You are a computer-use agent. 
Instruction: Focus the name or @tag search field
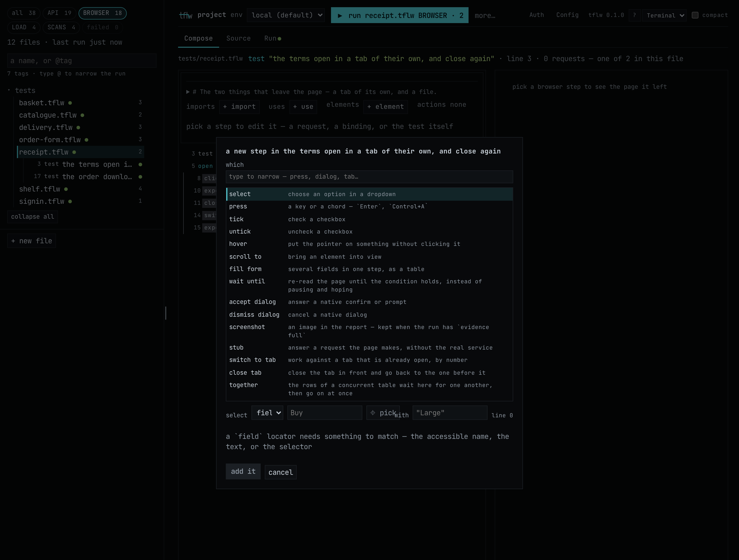82,61
